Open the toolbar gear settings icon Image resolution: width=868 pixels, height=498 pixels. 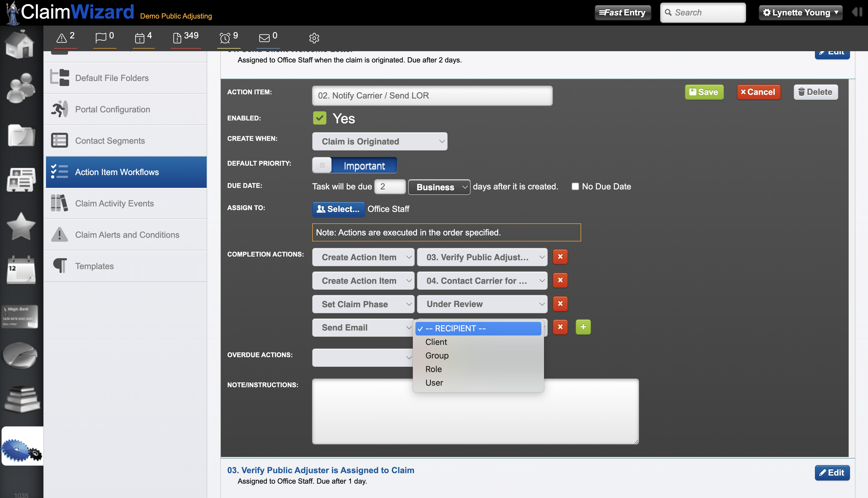tap(314, 38)
